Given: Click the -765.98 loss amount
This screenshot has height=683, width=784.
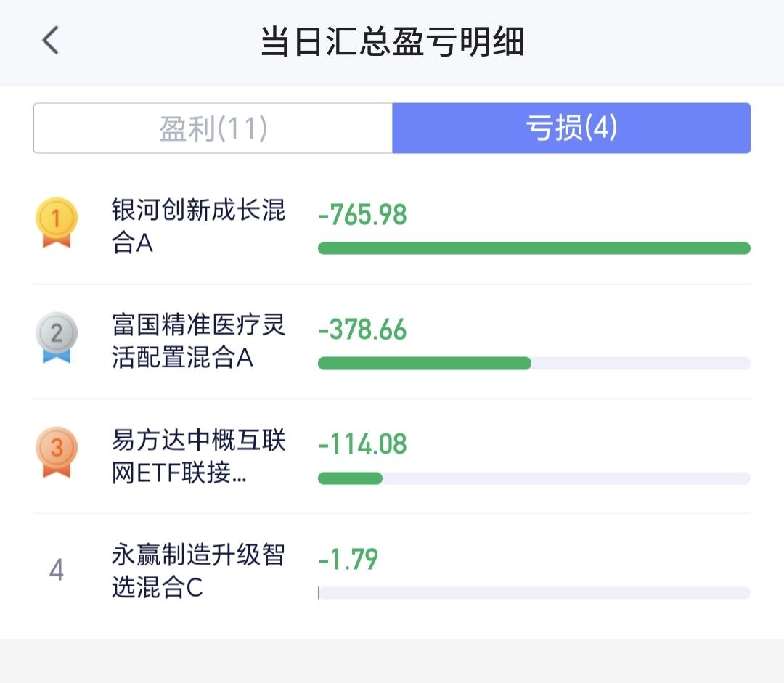Looking at the screenshot, I should tap(362, 216).
